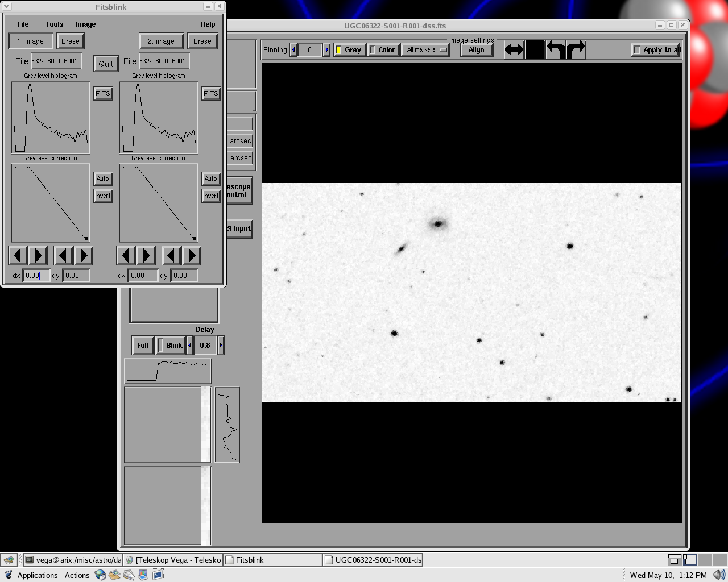Toggle Grey display mode
The width and height of the screenshot is (728, 582).
[x=349, y=49]
